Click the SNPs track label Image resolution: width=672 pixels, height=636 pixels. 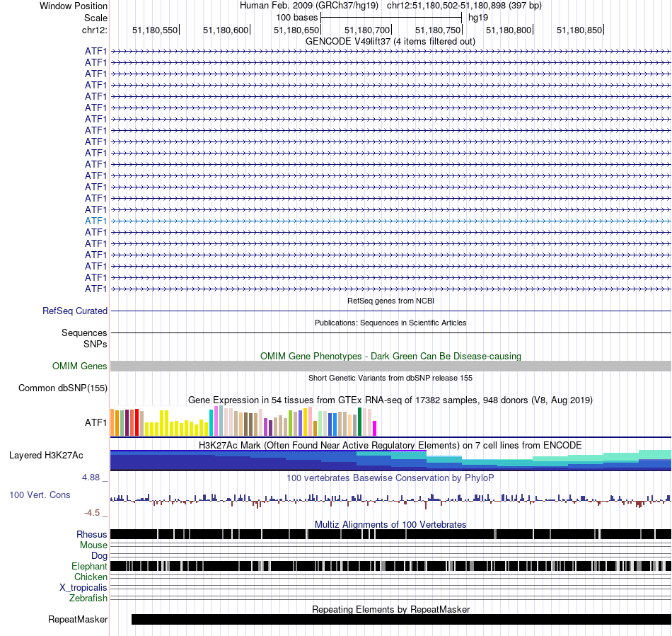click(95, 344)
